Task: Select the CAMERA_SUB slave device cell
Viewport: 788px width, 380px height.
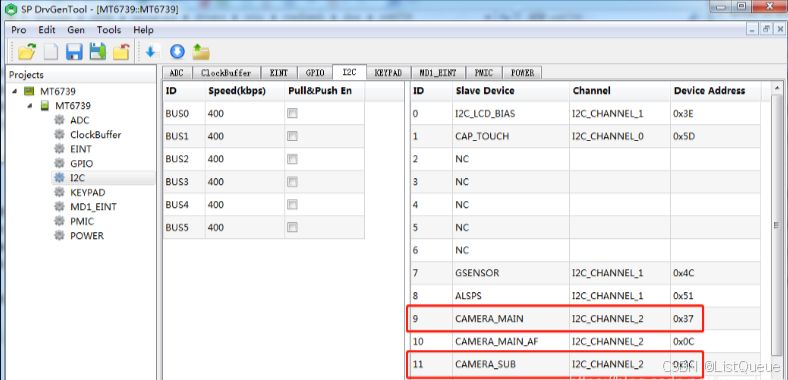Action: coord(511,364)
